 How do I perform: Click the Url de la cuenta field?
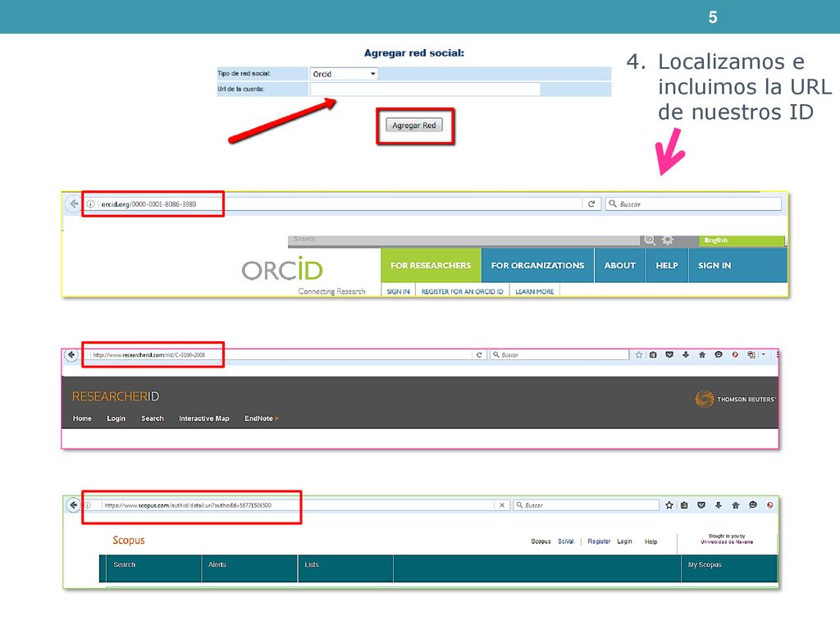(425, 89)
